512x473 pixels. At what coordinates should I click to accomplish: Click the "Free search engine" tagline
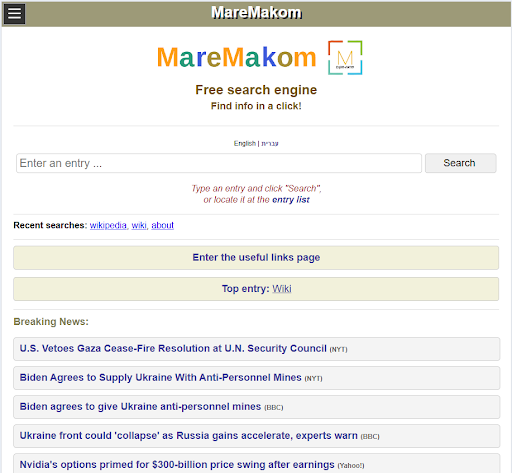click(x=256, y=90)
